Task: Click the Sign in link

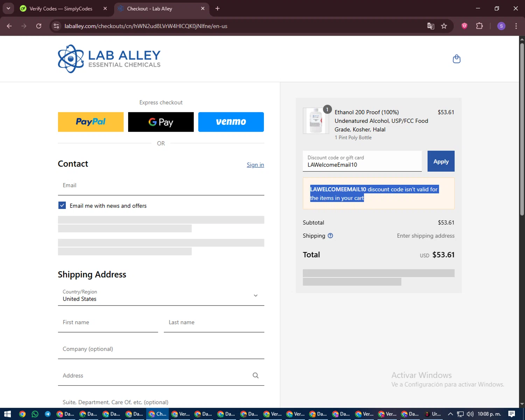Action: click(x=255, y=165)
